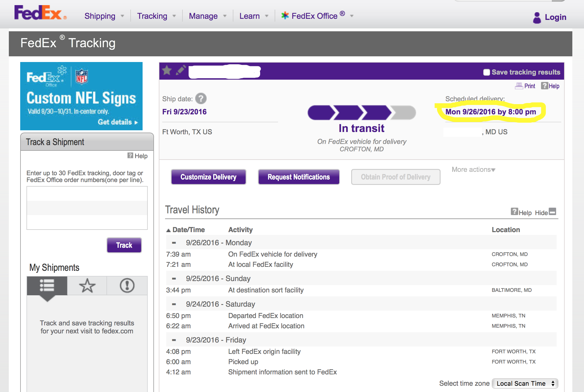Screen dimensions: 584x392
Task: Collapse the 9/25/2016 Sunday section
Action: pyautogui.click(x=174, y=278)
